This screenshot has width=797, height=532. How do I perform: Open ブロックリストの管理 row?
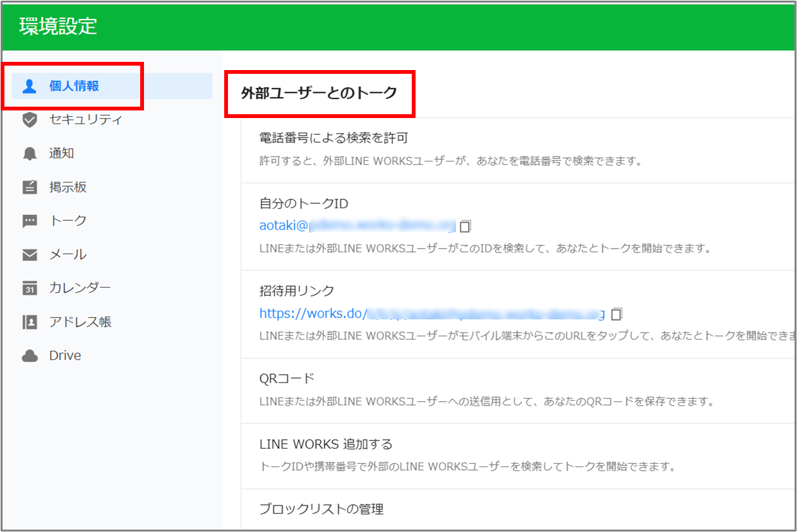[321, 509]
